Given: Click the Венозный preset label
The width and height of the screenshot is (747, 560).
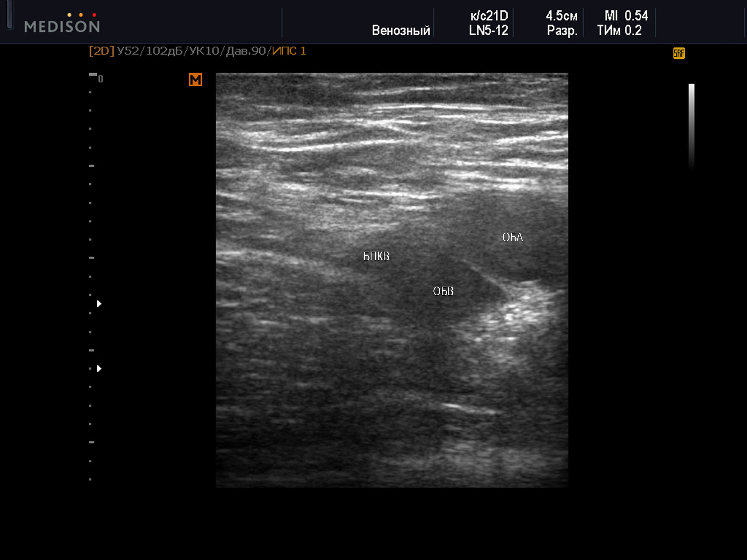Looking at the screenshot, I should [x=401, y=30].
